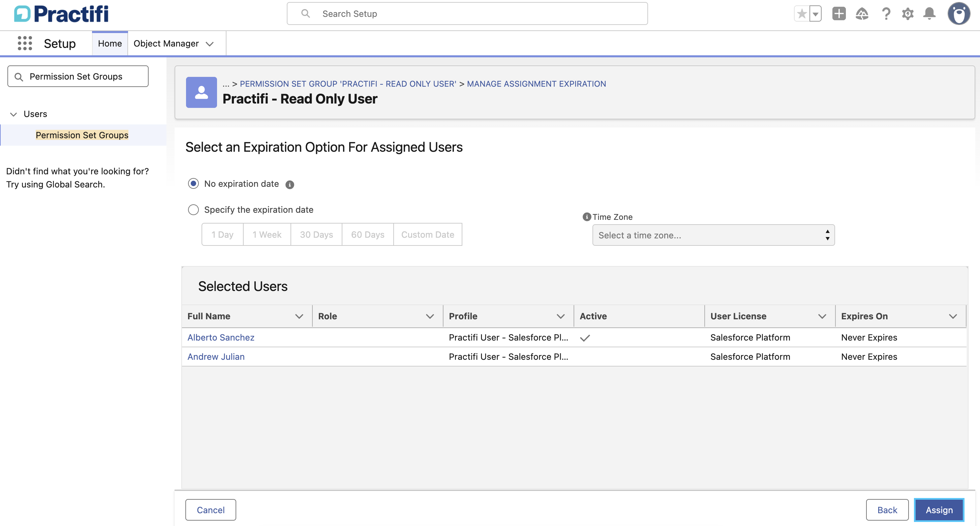Click Salesforce Platform in Alberto Sanchez row
This screenshot has width=980, height=526.
tap(750, 338)
